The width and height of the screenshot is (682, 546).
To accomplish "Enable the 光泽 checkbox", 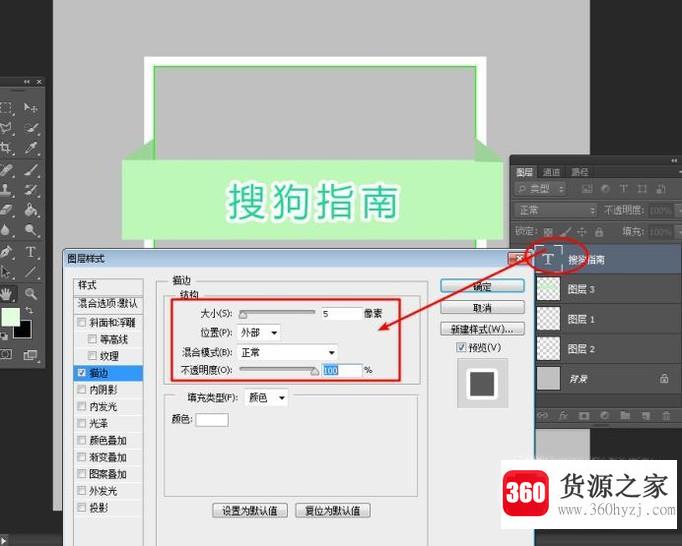I will point(81,423).
